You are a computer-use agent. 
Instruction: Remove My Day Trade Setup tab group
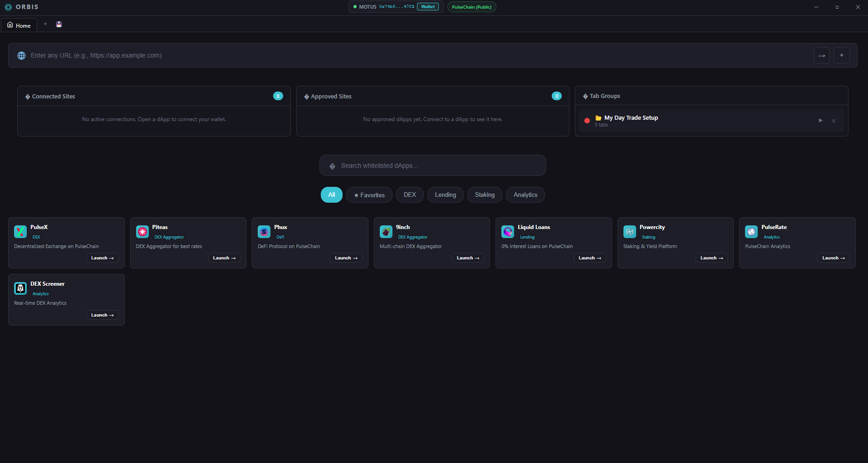(x=834, y=121)
